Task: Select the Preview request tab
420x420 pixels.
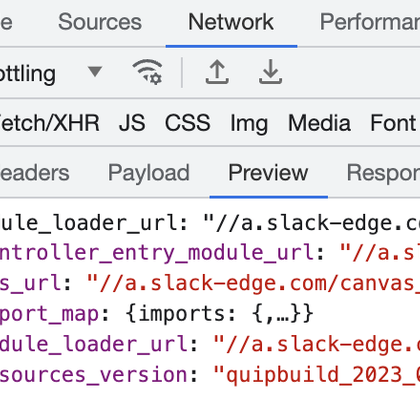Action: click(268, 173)
